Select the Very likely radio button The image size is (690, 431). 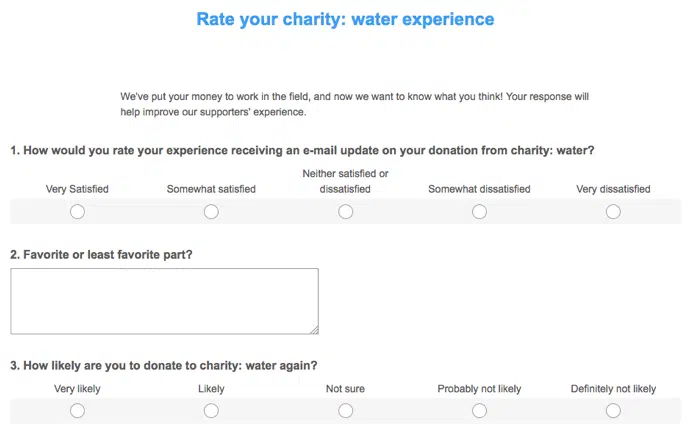pos(77,410)
